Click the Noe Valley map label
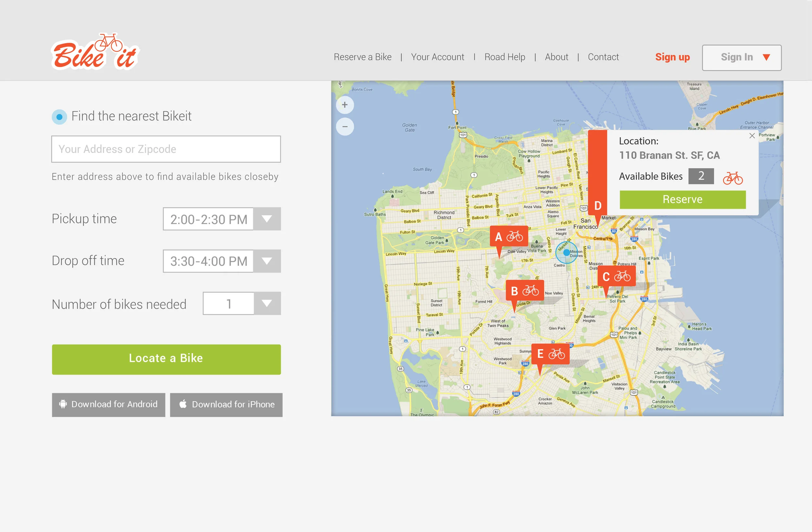Viewport: 812px width, 532px height. tap(554, 293)
